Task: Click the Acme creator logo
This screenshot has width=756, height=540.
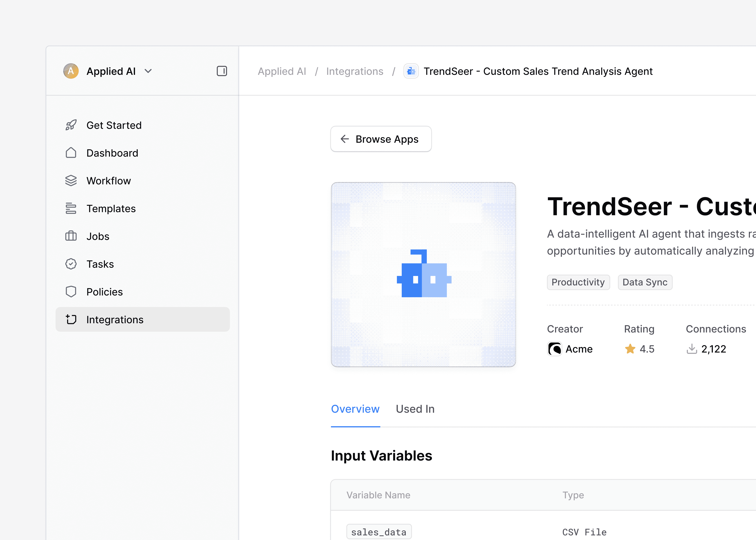Action: [554, 349]
